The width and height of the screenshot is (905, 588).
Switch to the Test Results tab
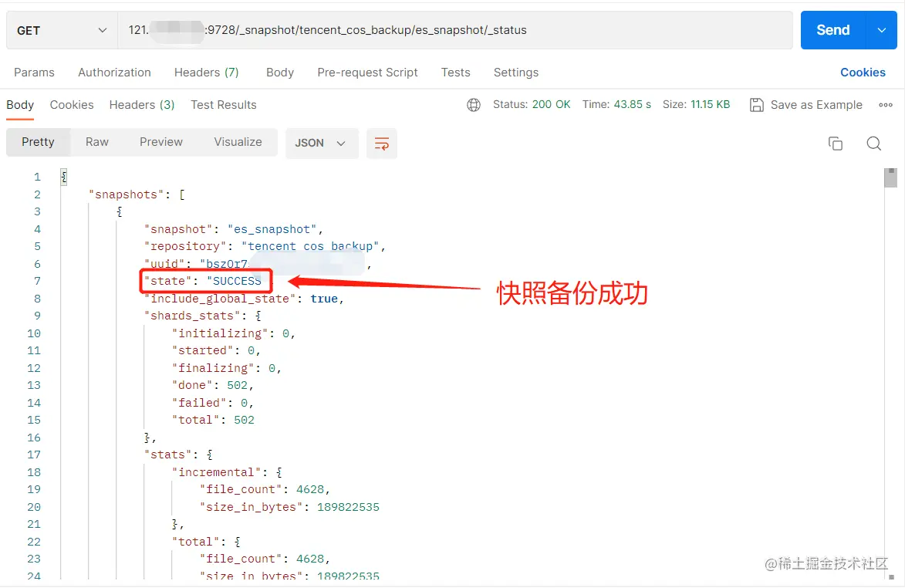point(223,104)
